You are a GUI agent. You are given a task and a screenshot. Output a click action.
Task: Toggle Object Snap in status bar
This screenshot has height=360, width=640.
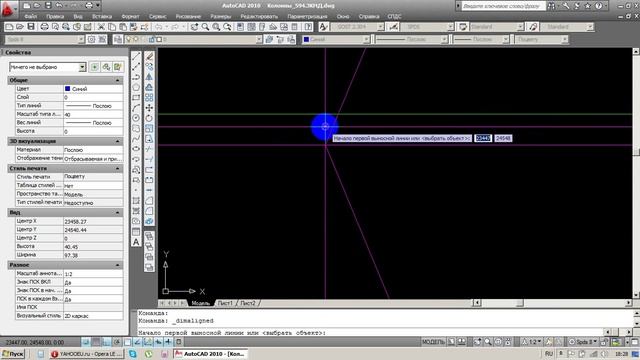coord(127,342)
